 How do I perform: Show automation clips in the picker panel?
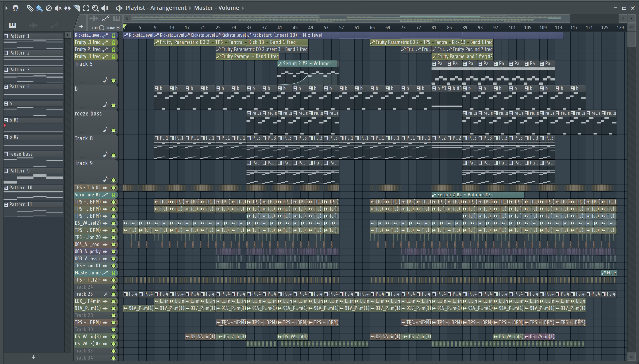[54, 25]
